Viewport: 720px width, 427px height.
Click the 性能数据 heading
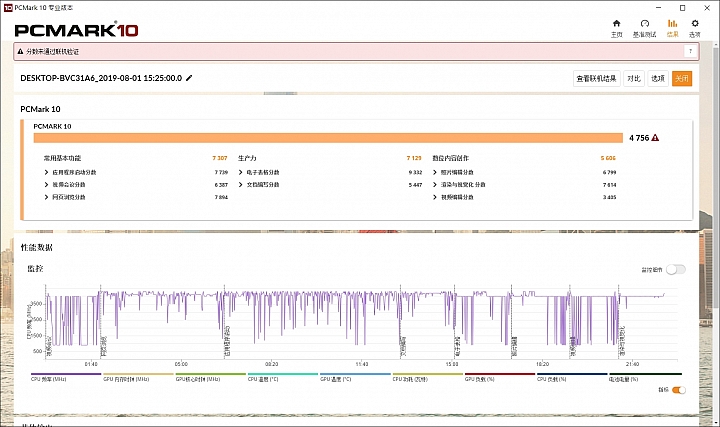pyautogui.click(x=37, y=247)
